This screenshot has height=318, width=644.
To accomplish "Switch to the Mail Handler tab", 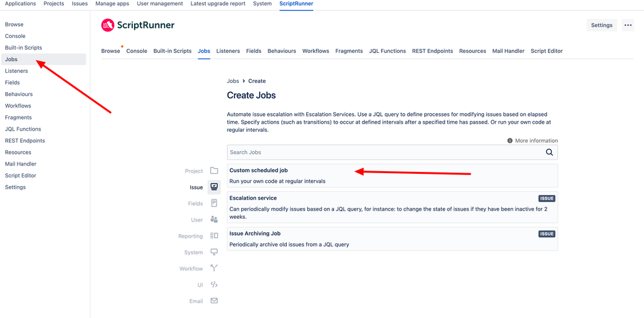I will (509, 51).
